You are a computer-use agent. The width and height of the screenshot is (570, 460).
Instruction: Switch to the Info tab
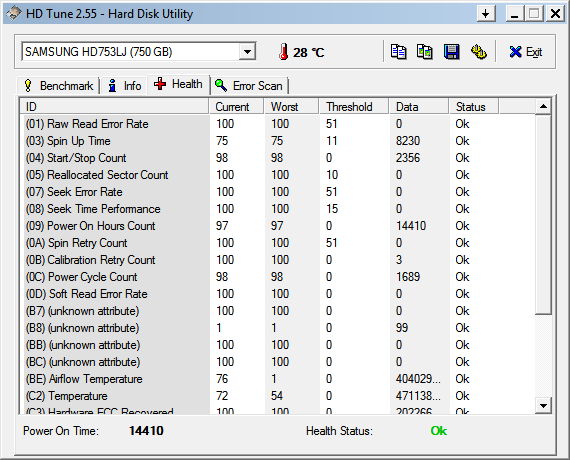click(x=124, y=86)
